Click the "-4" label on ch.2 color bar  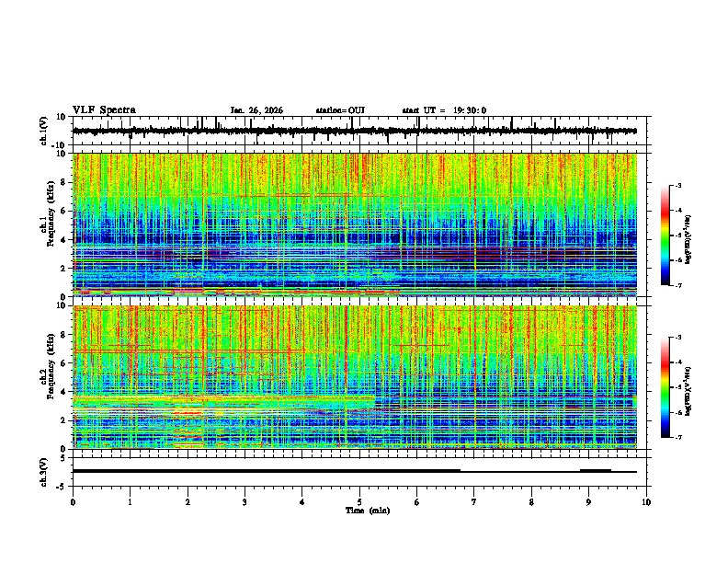click(x=677, y=362)
